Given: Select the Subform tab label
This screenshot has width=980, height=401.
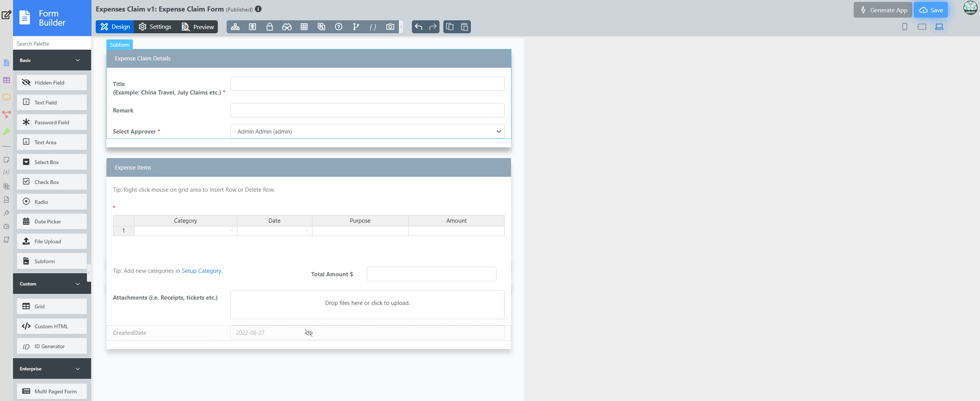Looking at the screenshot, I should coord(119,45).
